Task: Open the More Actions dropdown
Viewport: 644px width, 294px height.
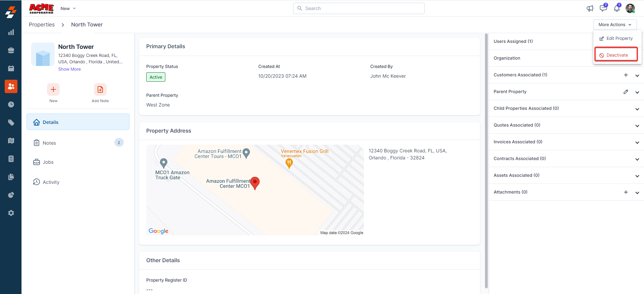Action: [615, 25]
